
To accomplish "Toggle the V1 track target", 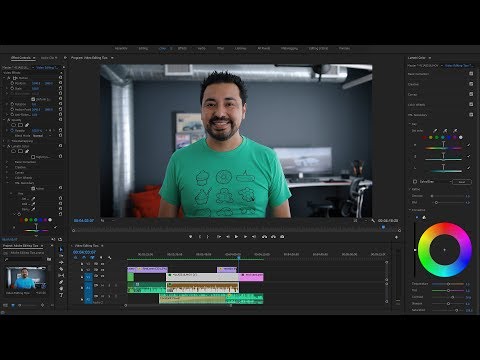I will click(x=88, y=277).
